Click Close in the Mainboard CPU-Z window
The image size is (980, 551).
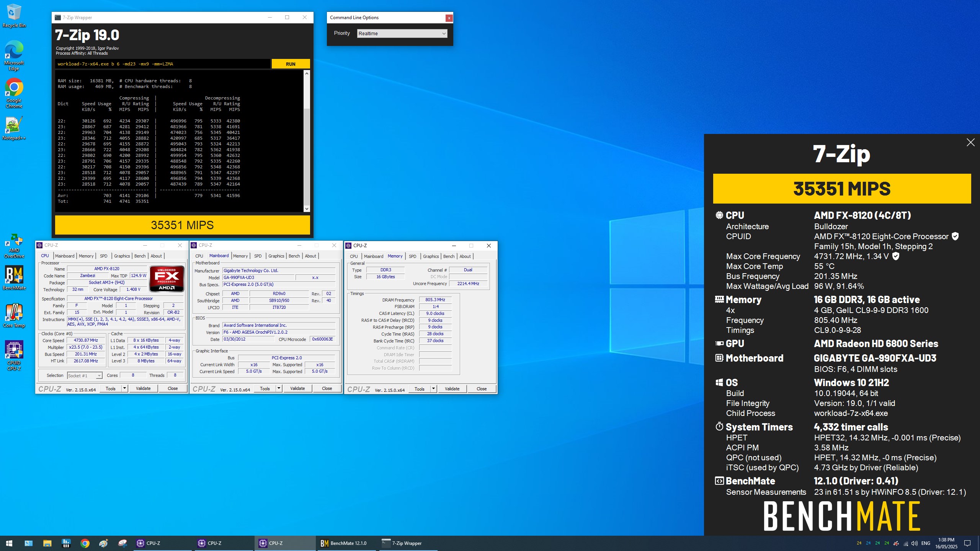pyautogui.click(x=327, y=388)
